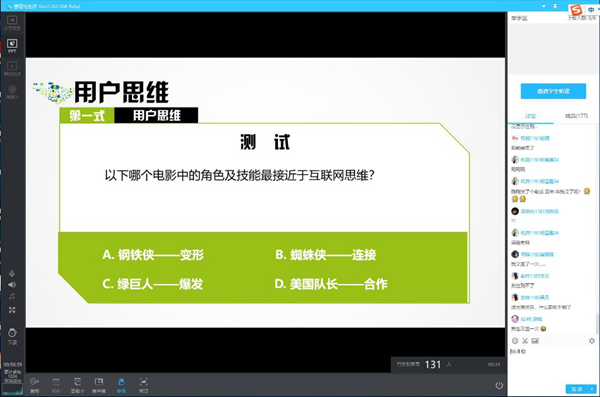
Task: Click the image insert icon in chat toolbar
Action: coord(535,341)
